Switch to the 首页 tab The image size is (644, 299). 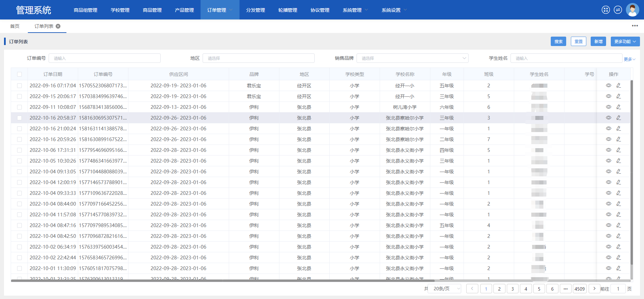[15, 26]
